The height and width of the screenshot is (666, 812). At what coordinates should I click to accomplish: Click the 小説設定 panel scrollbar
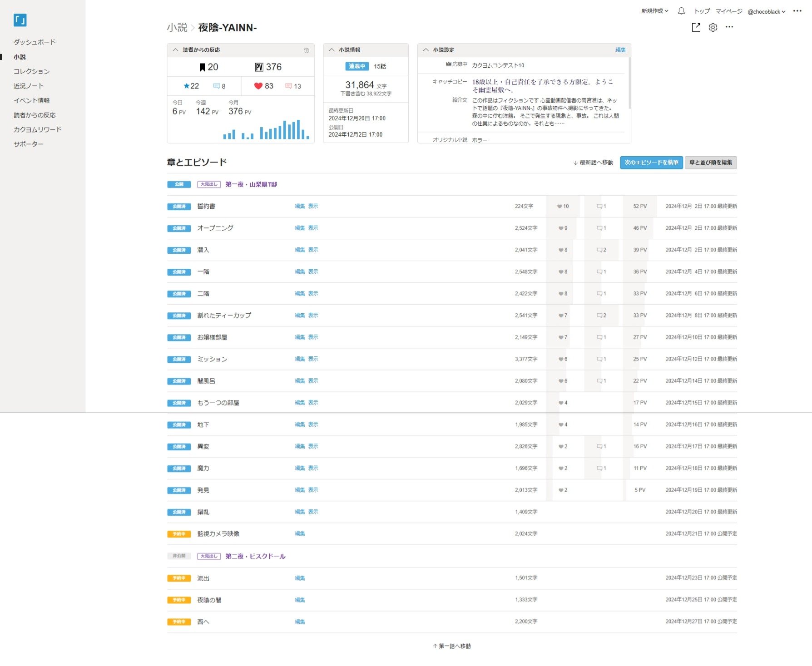pos(629,83)
